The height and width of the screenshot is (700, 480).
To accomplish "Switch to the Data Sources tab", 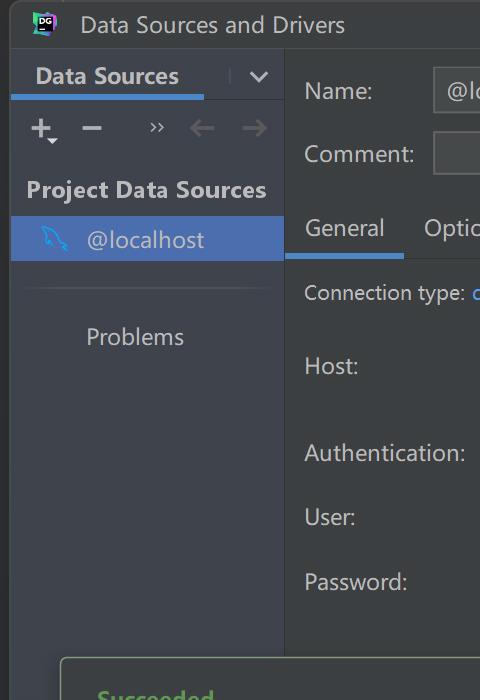I will tap(107, 76).
